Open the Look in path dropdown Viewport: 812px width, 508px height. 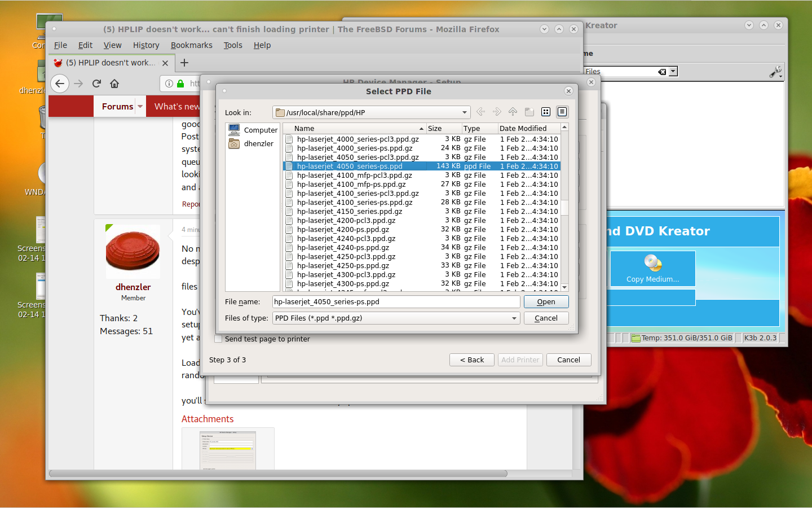(464, 112)
